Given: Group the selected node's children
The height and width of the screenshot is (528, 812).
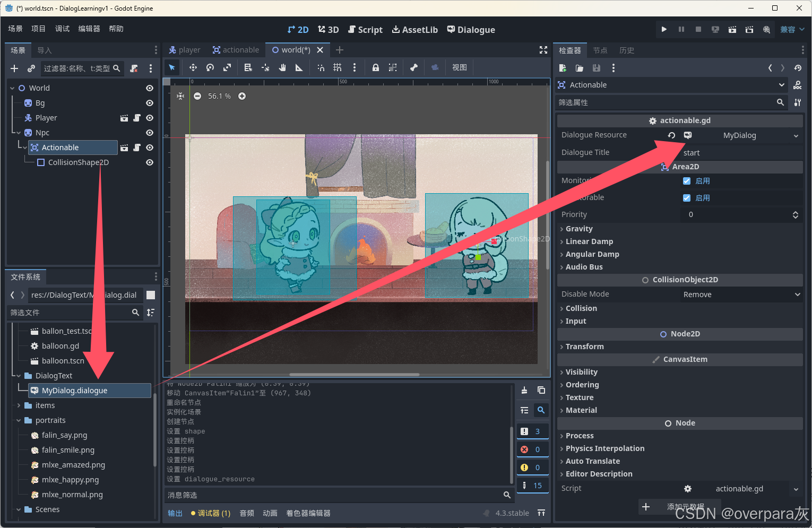Looking at the screenshot, I should (x=393, y=67).
